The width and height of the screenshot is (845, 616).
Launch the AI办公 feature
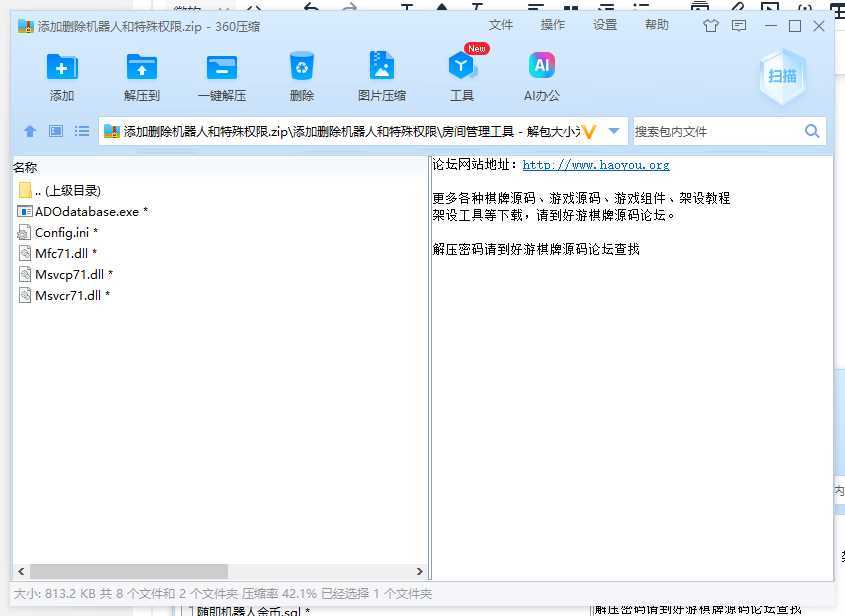pyautogui.click(x=541, y=67)
